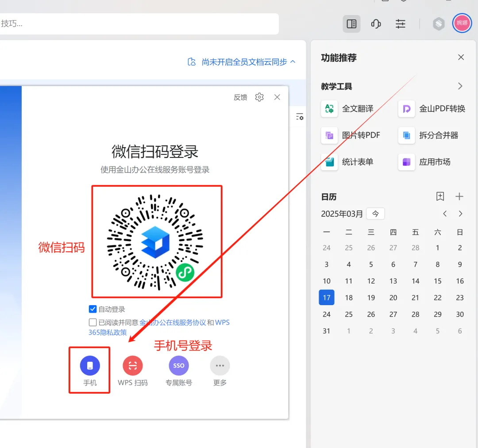Open 全文翻译 tool
Image resolution: width=478 pixels, height=448 pixels.
[347, 109]
